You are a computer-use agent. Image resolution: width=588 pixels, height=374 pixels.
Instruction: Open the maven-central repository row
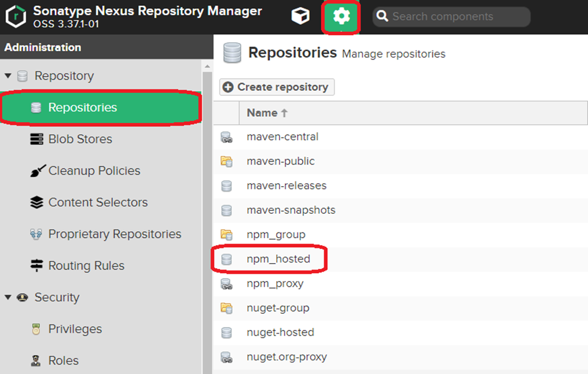(400, 137)
